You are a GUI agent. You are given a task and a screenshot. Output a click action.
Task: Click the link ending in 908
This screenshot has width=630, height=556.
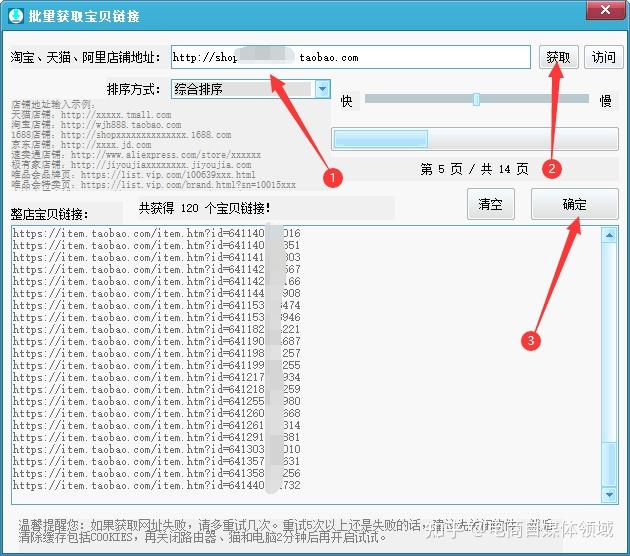pos(157,293)
